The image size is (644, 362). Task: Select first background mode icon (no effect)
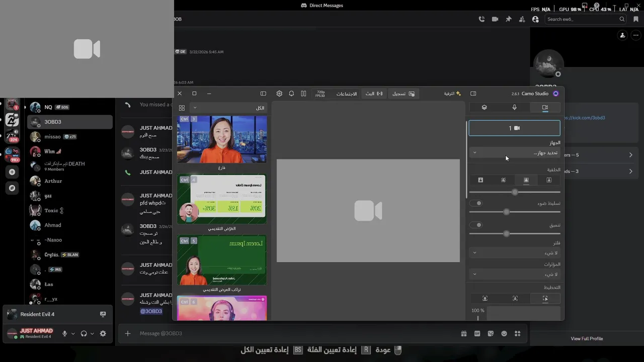click(x=549, y=180)
